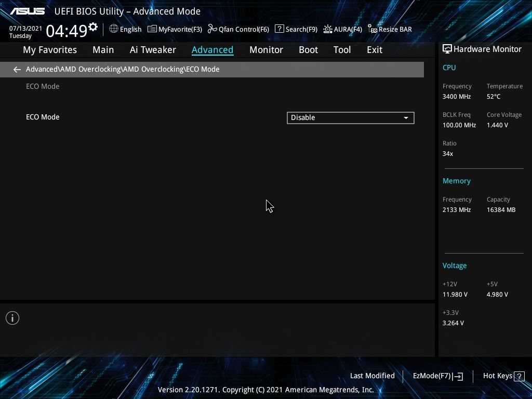Viewport: 532px width, 399px height.
Task: Click the version copyright text
Action: (265, 390)
